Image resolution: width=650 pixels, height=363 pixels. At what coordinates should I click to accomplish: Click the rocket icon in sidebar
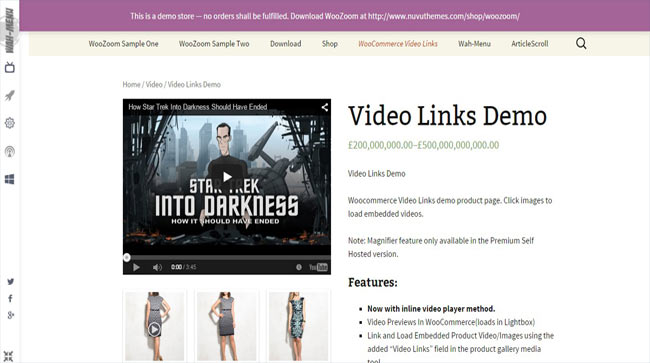pyautogui.click(x=10, y=95)
